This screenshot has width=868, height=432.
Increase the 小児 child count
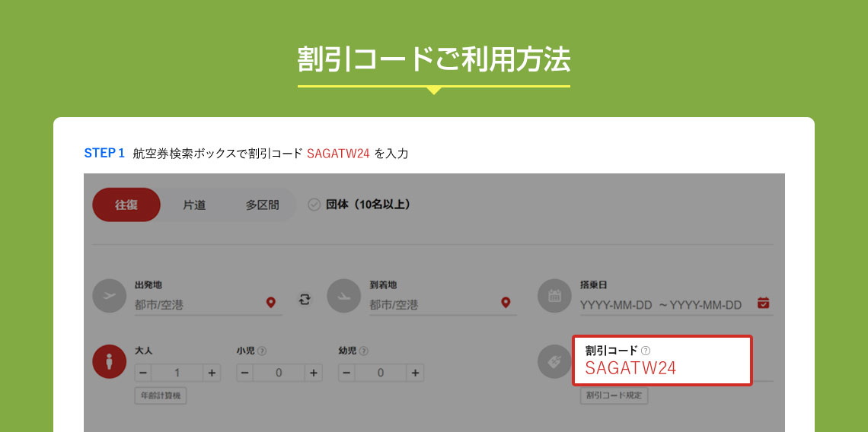[x=314, y=373]
